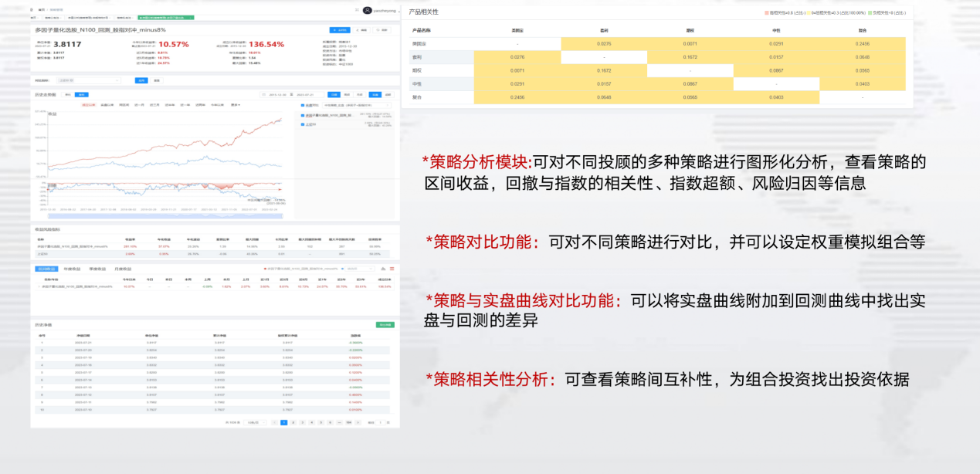The image size is (980, 474).
Task: Select the 月度收益 tab
Action: pos(123,269)
